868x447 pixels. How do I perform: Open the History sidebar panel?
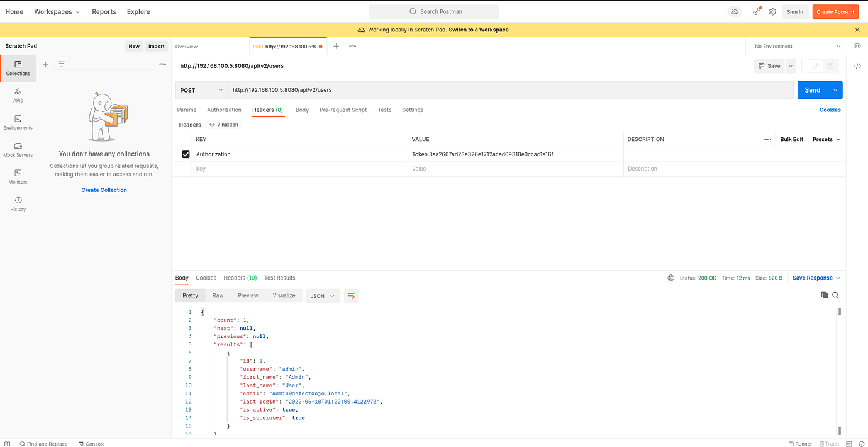[x=18, y=204]
